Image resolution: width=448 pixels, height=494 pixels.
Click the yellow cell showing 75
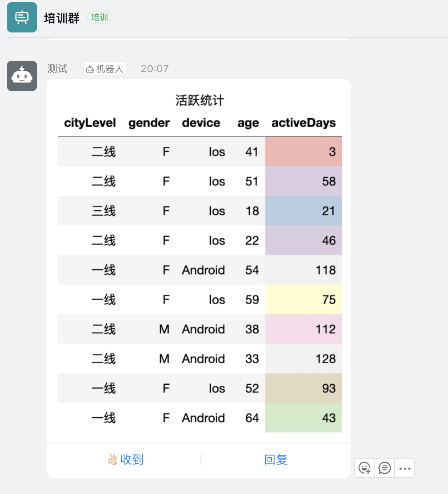(x=304, y=300)
